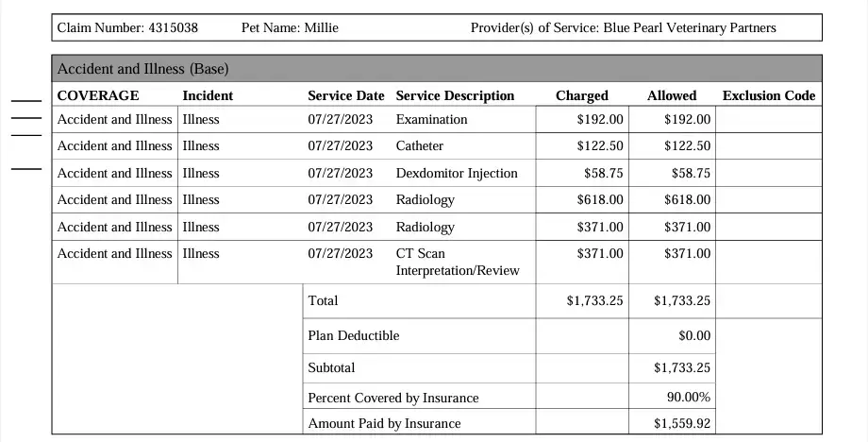
Task: Select the 90.00% coverage value
Action: 689,398
